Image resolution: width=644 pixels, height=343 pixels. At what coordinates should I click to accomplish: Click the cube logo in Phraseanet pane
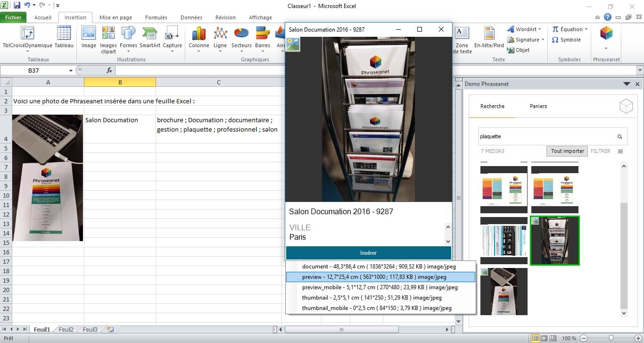pos(626,107)
